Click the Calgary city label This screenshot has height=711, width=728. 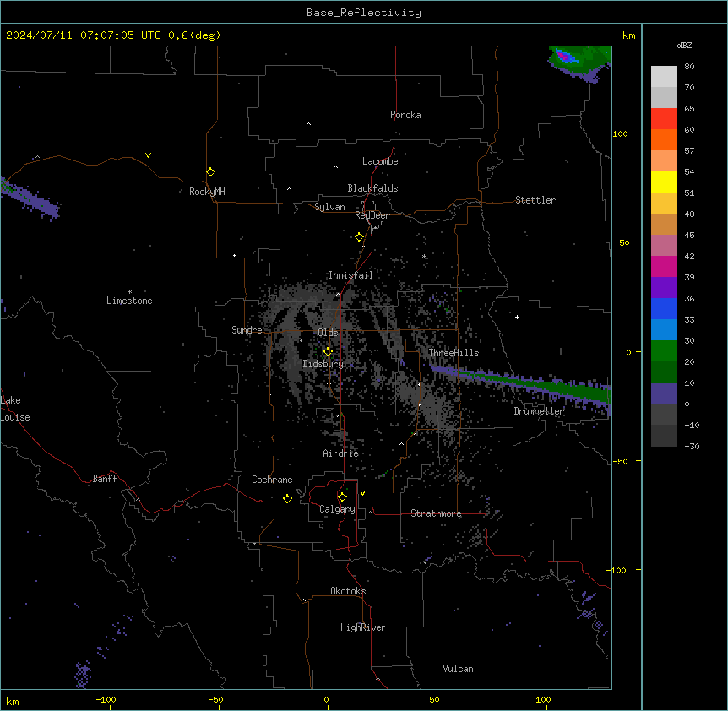pos(337,509)
